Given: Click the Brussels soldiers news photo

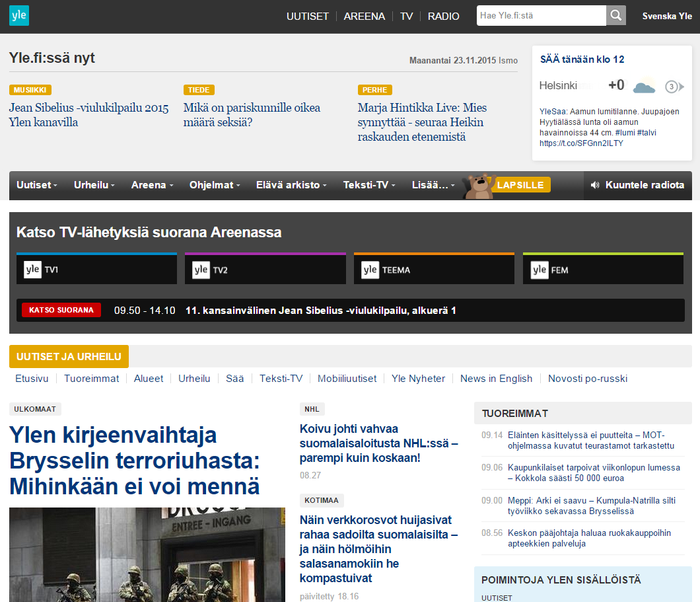Looking at the screenshot, I should coord(147,554).
